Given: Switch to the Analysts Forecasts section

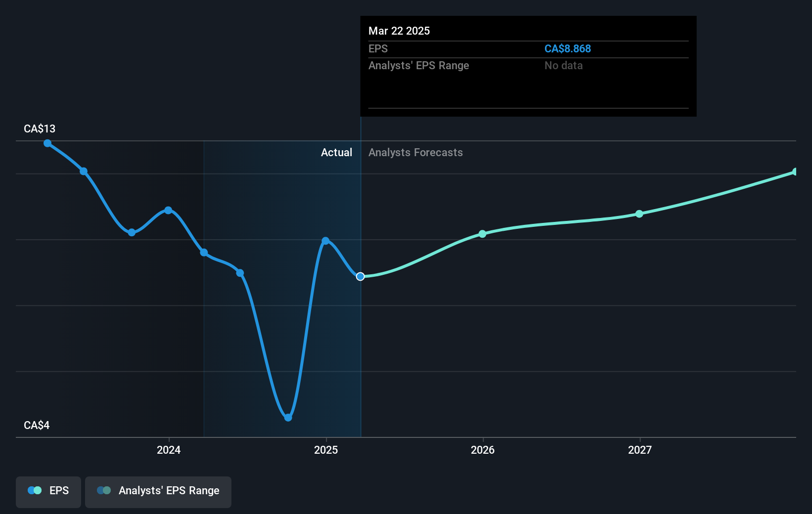Looking at the screenshot, I should click(x=415, y=152).
